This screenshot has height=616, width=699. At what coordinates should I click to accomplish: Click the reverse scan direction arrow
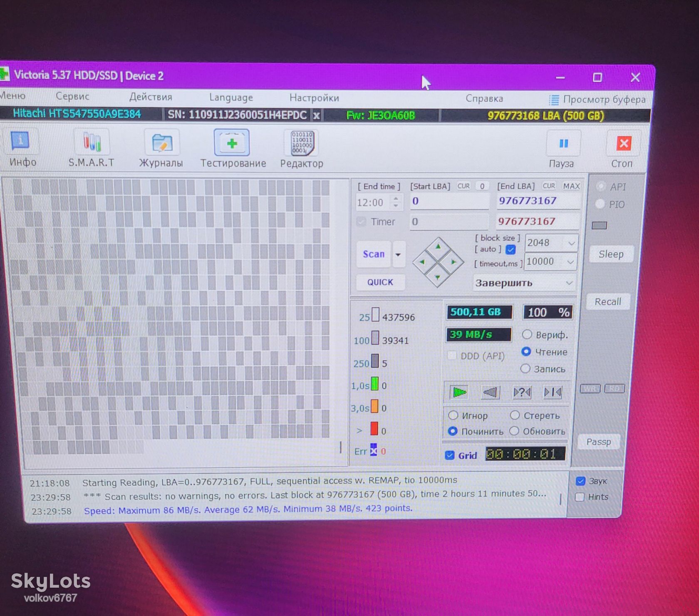[x=490, y=392]
